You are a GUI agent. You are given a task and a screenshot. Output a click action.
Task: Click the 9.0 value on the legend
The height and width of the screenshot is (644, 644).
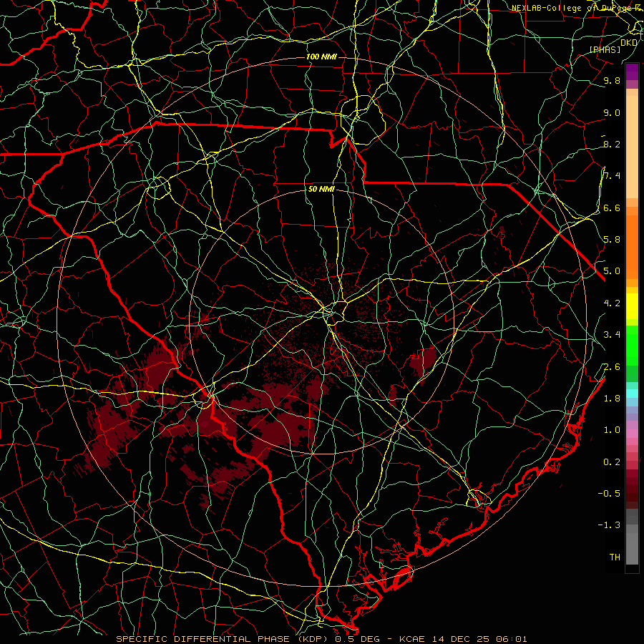(x=612, y=112)
